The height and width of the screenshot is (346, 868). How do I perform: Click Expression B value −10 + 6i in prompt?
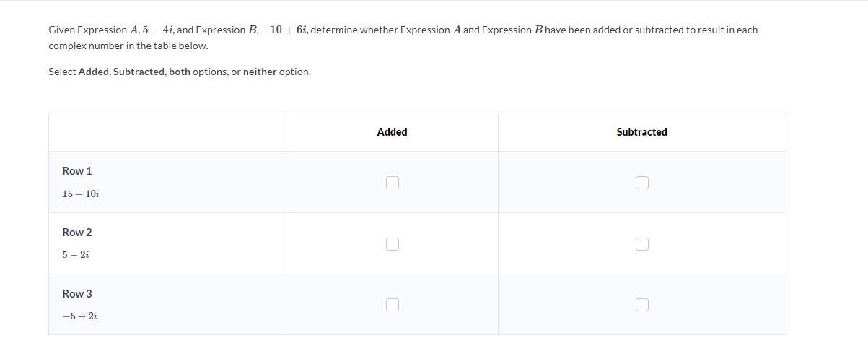pos(284,30)
